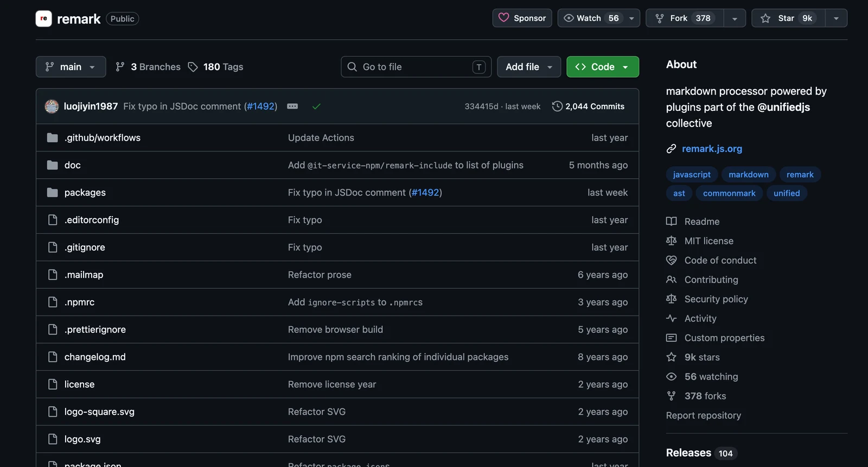Click the doc folder icon
This screenshot has height=467, width=868.
(53, 165)
